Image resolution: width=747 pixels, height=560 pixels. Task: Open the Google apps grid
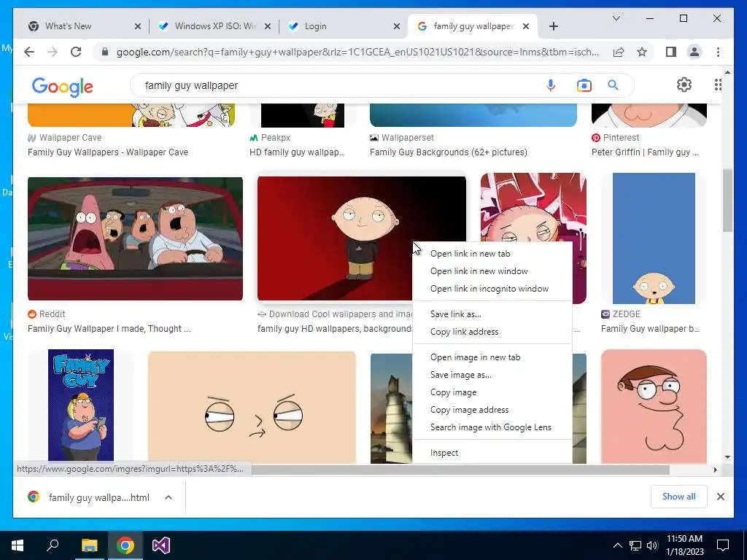718,85
